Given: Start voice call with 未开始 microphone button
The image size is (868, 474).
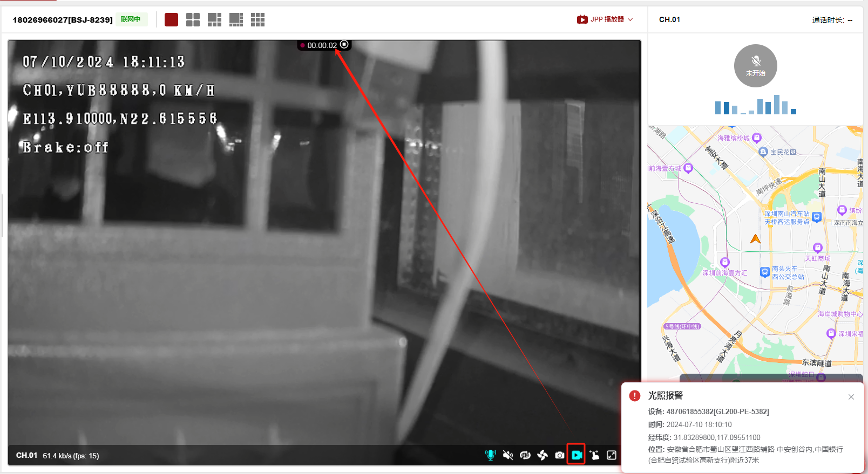Looking at the screenshot, I should [x=755, y=66].
